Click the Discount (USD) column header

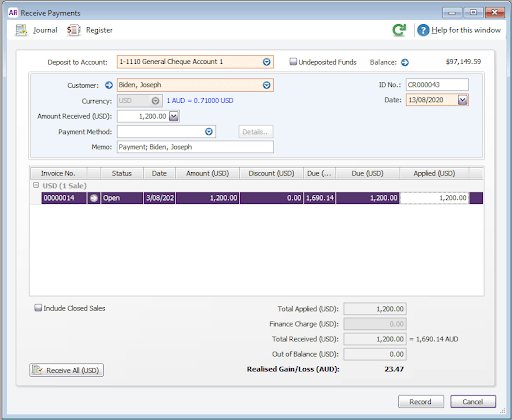[271, 173]
